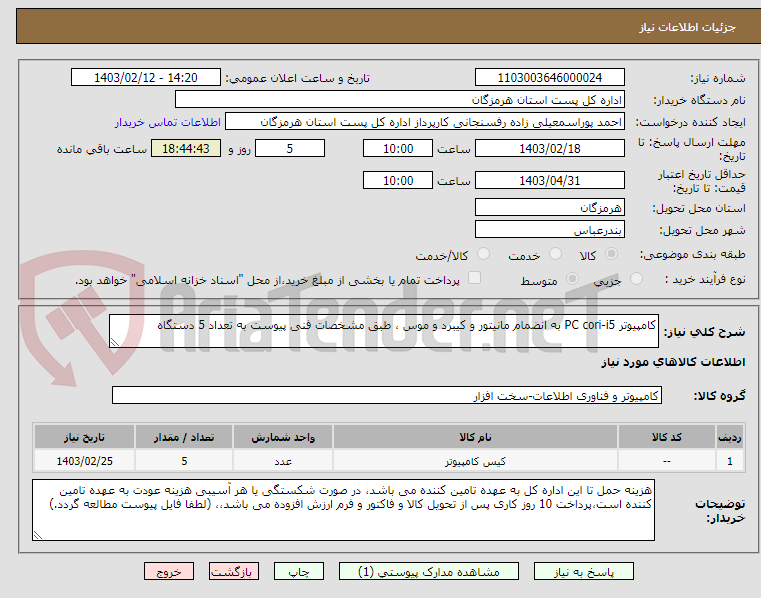Click the delivery province field هرمزگان

(549, 207)
